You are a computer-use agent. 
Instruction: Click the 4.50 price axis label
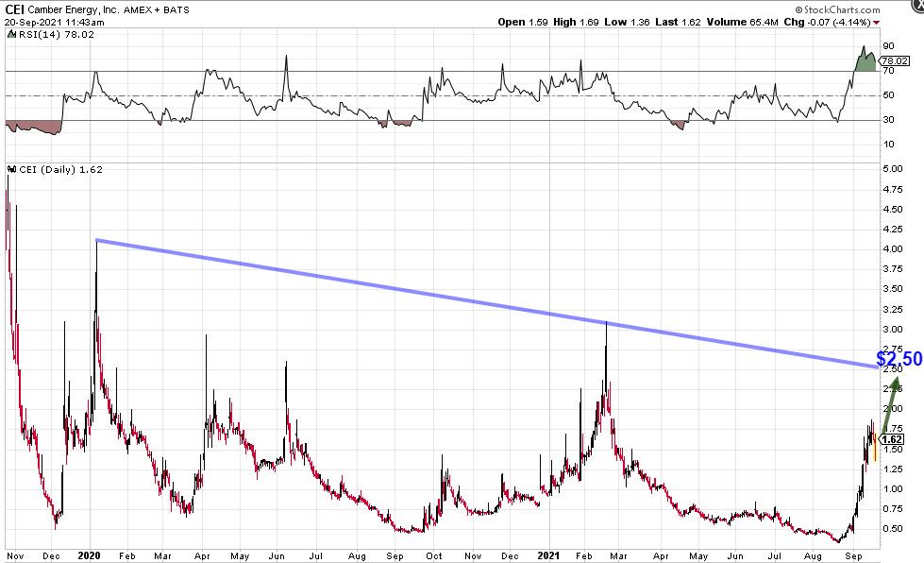coord(892,210)
